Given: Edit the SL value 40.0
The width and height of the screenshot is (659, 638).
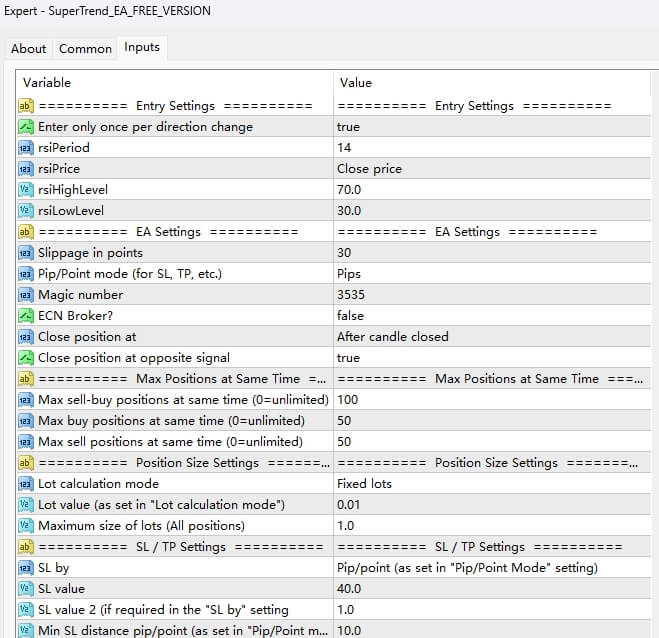Looking at the screenshot, I should point(492,589).
